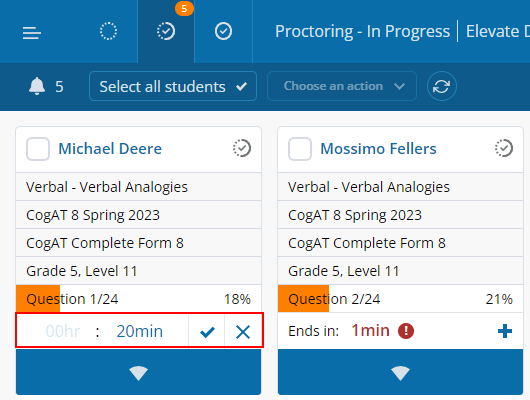Click Michael Deere's in-progress status icon
Image resolution: width=530 pixels, height=400 pixels.
click(242, 148)
